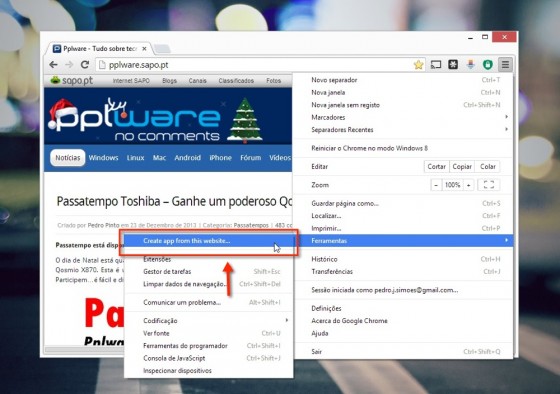
Task: Select Guardar página como...
Action: click(x=403, y=203)
